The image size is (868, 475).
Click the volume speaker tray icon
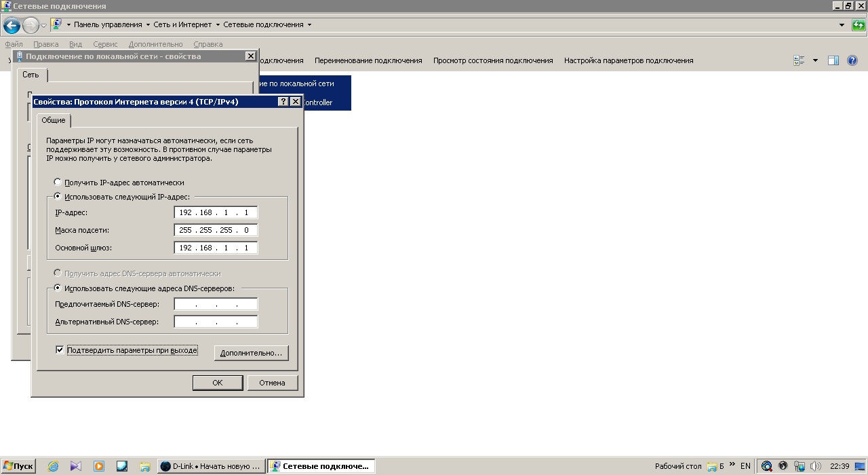(x=815, y=466)
